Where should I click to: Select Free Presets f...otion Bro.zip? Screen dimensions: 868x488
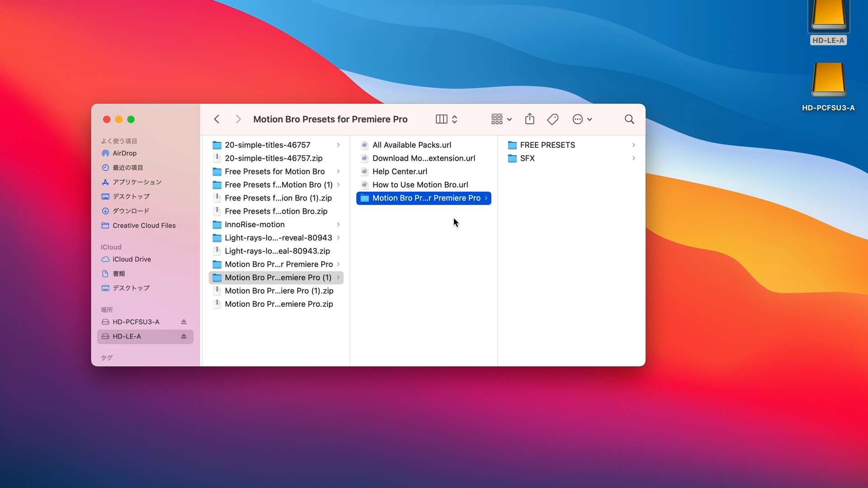tap(276, 211)
